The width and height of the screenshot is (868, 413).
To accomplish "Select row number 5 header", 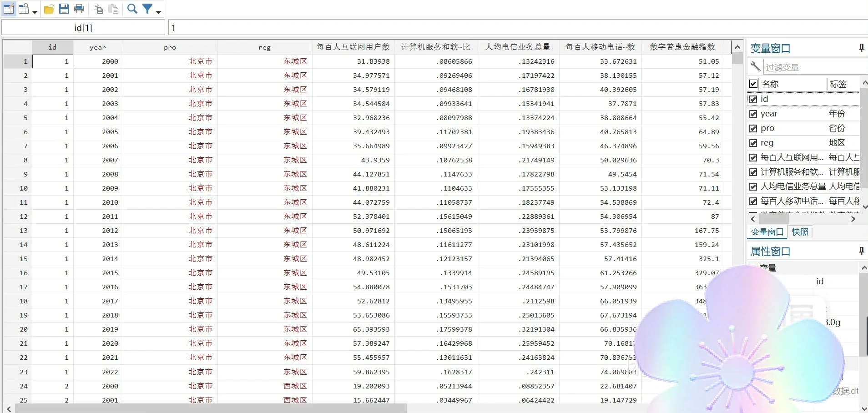I will point(18,118).
